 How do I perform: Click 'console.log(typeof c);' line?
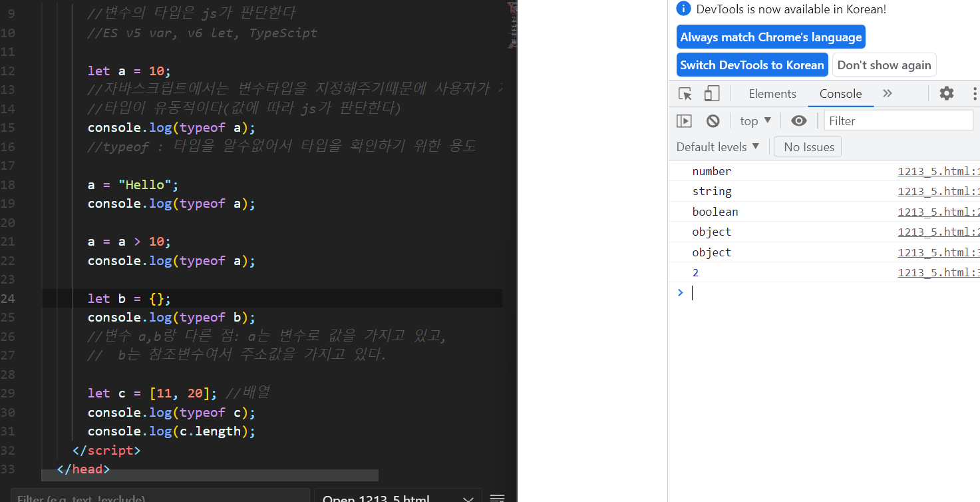(x=172, y=412)
